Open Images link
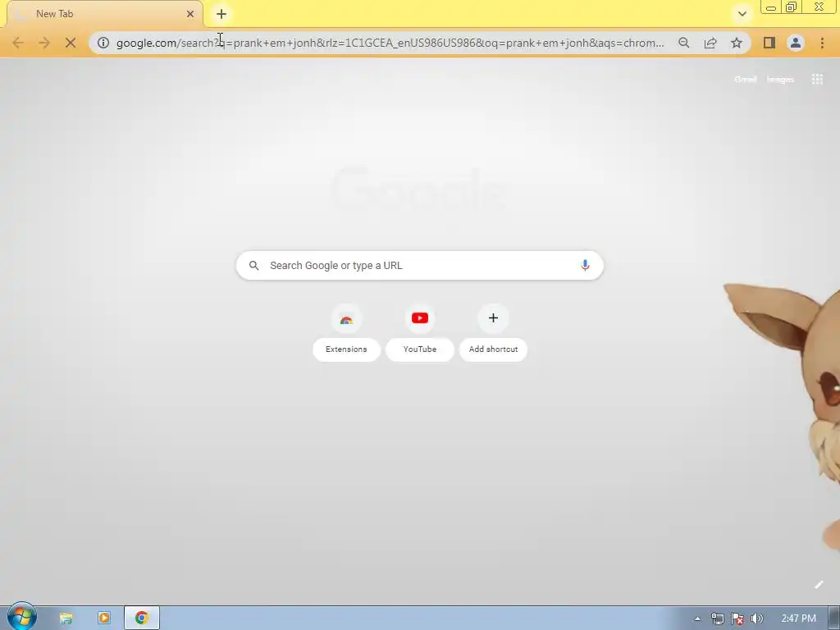Viewport: 840px width, 630px height. coord(780,80)
